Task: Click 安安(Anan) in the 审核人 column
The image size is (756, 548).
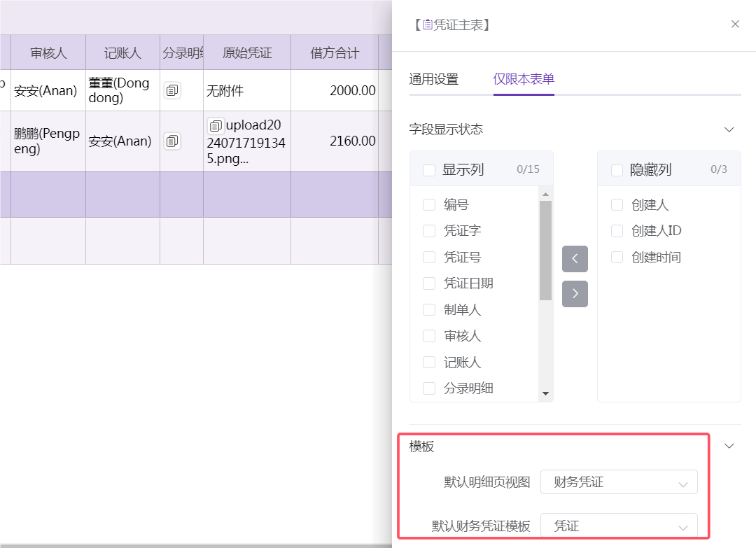Action: point(48,90)
